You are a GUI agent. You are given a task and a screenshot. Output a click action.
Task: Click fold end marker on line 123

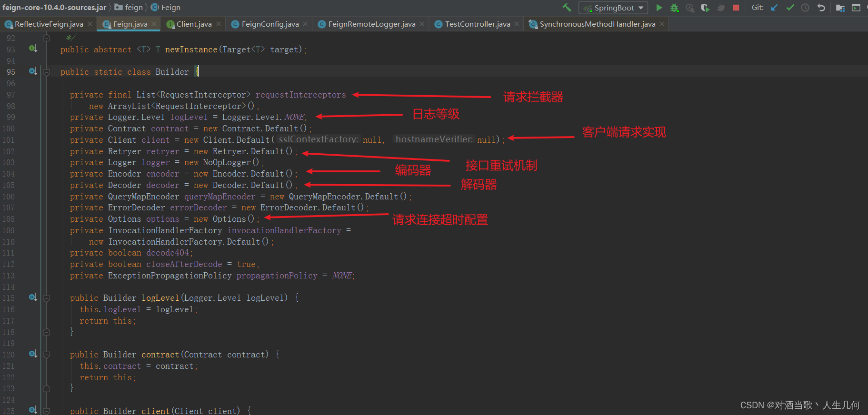(x=47, y=388)
